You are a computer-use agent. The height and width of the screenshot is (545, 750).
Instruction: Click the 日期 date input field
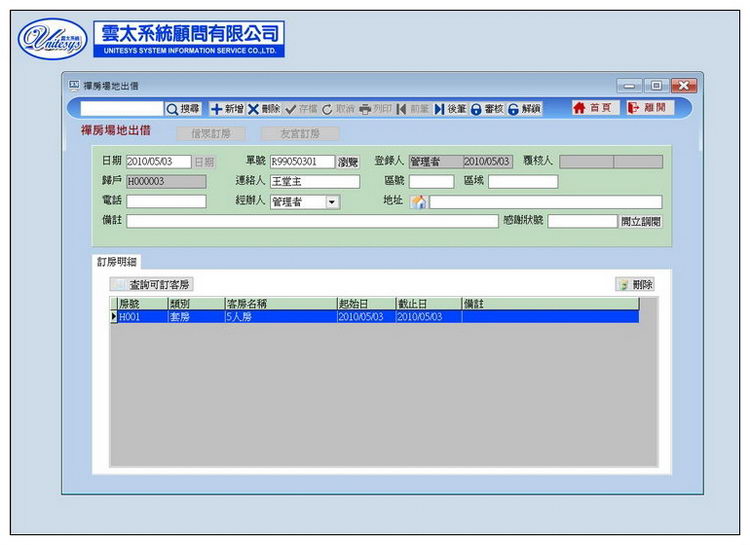click(157, 162)
